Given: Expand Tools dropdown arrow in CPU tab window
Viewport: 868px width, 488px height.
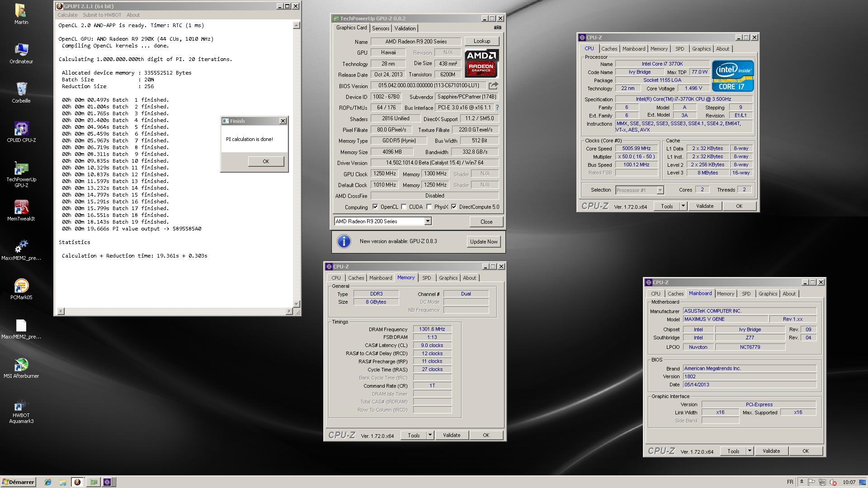Looking at the screenshot, I should tap(684, 206).
